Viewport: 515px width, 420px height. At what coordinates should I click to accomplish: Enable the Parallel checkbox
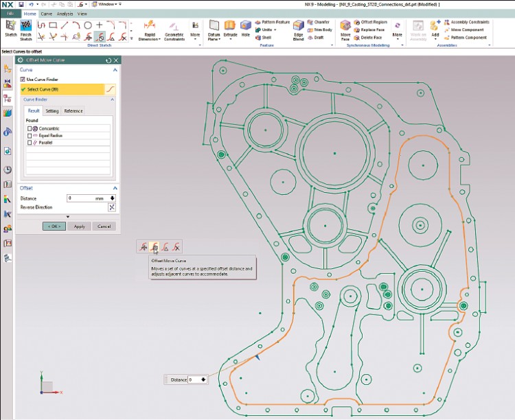click(x=30, y=143)
